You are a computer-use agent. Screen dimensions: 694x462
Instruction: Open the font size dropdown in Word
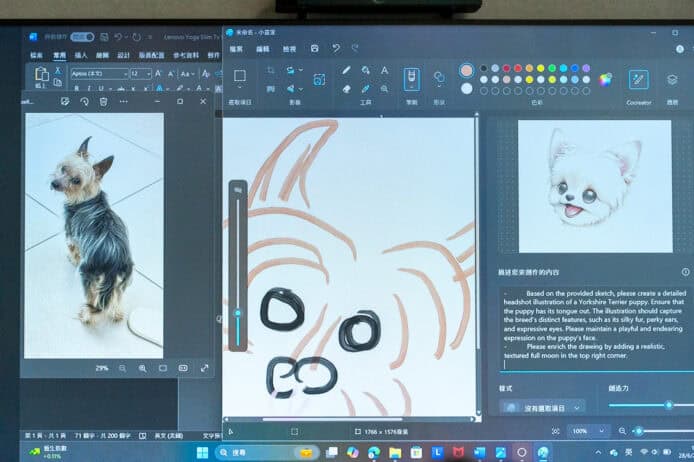tap(149, 74)
